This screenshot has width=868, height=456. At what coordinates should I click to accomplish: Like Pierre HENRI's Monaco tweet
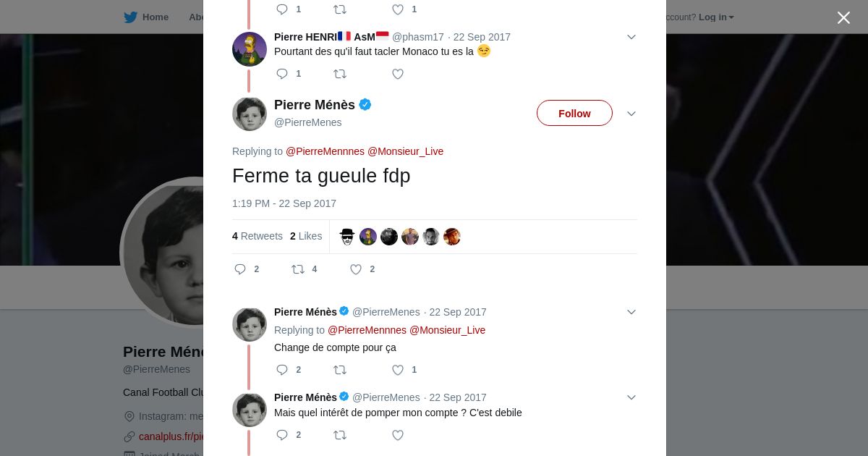pos(398,74)
